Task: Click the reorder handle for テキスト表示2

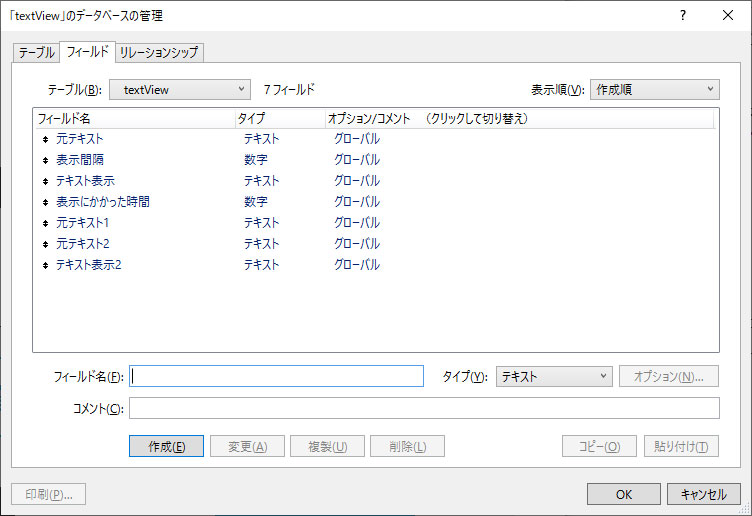Action: 46,265
